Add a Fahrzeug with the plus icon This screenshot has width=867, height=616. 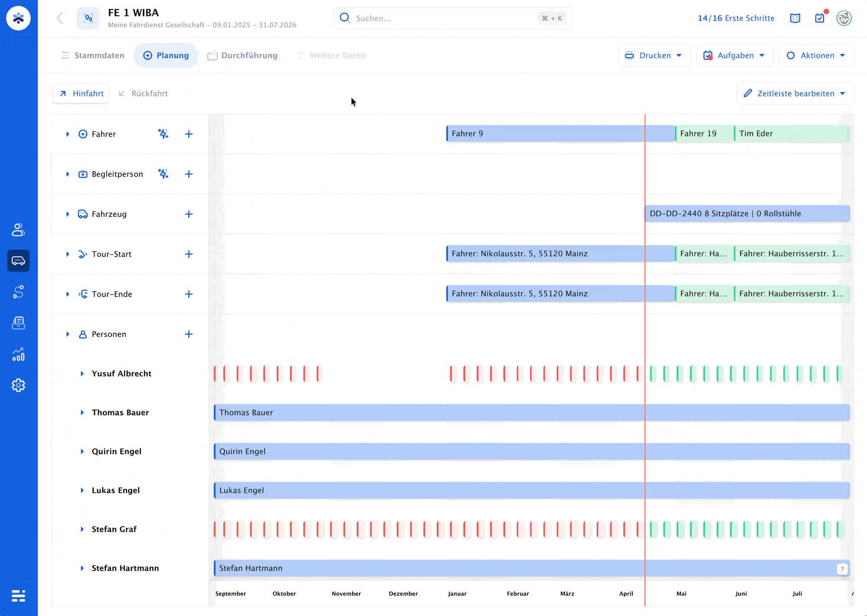click(x=189, y=214)
